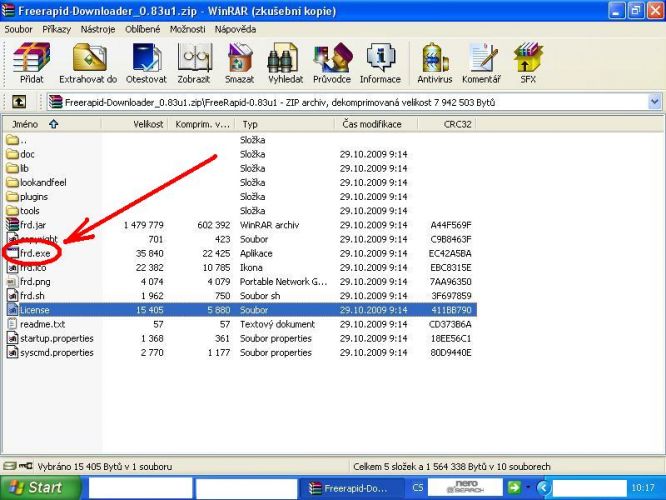Click the syscmd.properties file icon
Screen dimensions: 666x500
[13, 353]
